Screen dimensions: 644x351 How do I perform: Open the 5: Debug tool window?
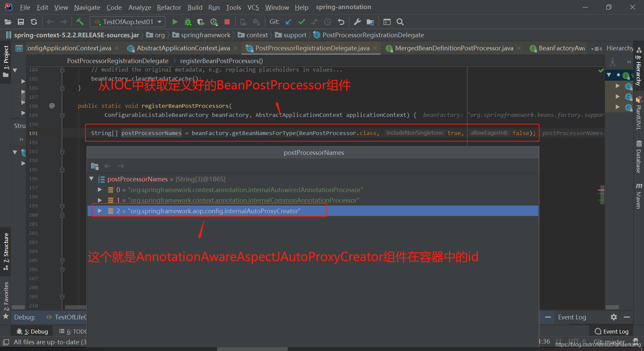[x=32, y=332]
